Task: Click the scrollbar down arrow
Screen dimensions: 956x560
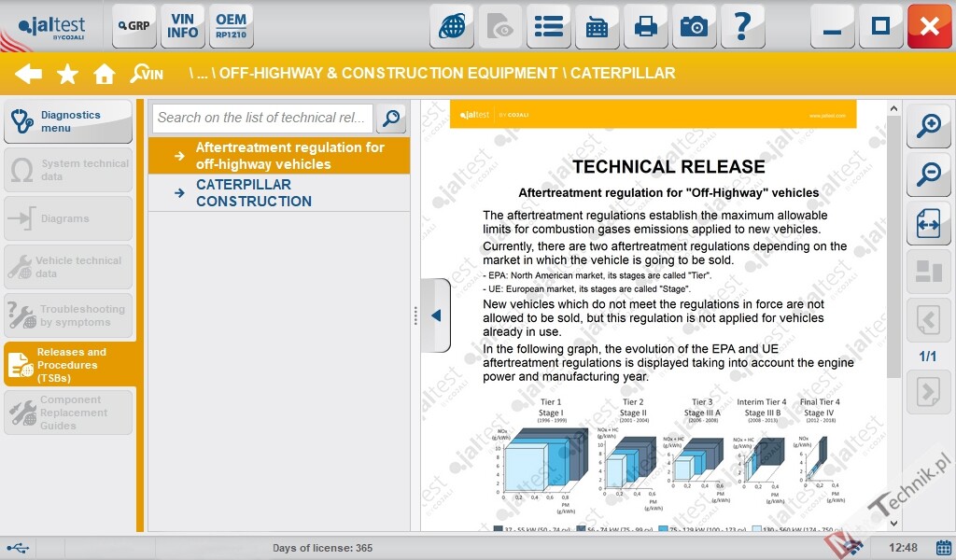Action: pos(893,523)
